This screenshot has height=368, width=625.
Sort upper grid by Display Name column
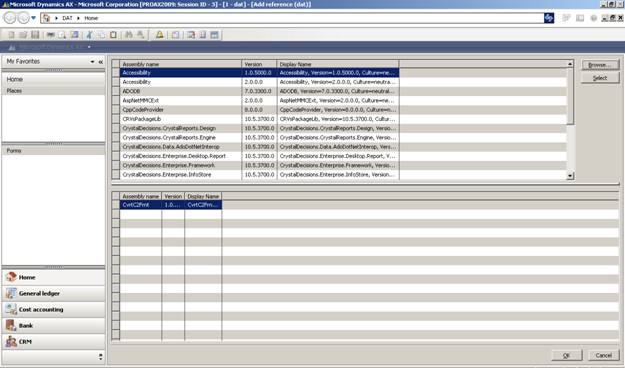coord(338,64)
